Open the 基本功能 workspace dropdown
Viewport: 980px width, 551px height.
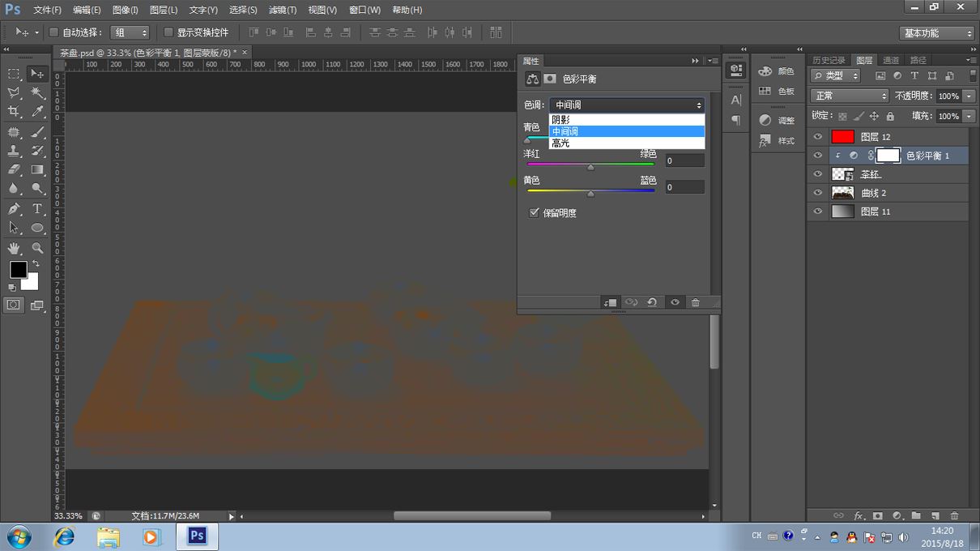pyautogui.click(x=937, y=33)
